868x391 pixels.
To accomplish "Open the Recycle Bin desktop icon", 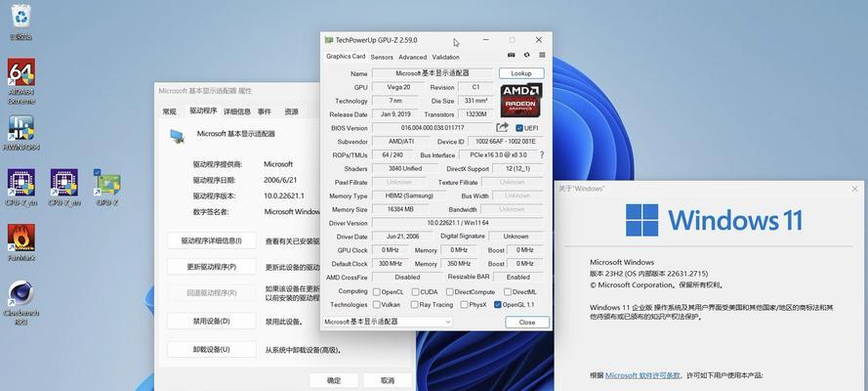I will tap(21, 17).
